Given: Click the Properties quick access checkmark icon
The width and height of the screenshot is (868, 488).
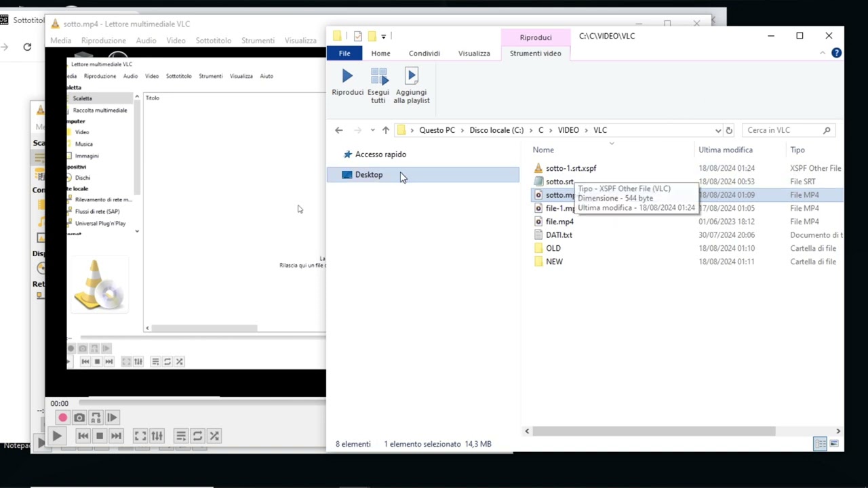Looking at the screenshot, I should [x=358, y=36].
